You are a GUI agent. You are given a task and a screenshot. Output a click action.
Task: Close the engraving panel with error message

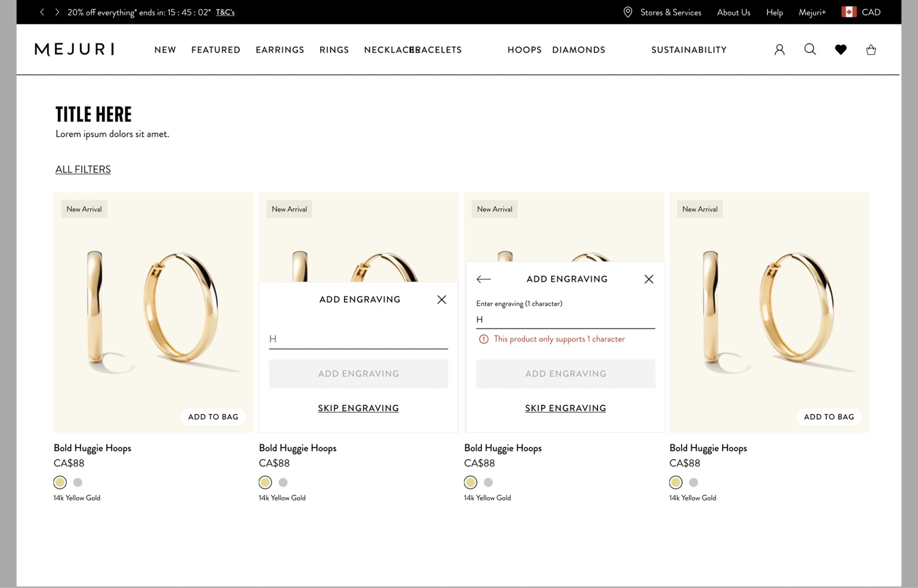point(648,279)
